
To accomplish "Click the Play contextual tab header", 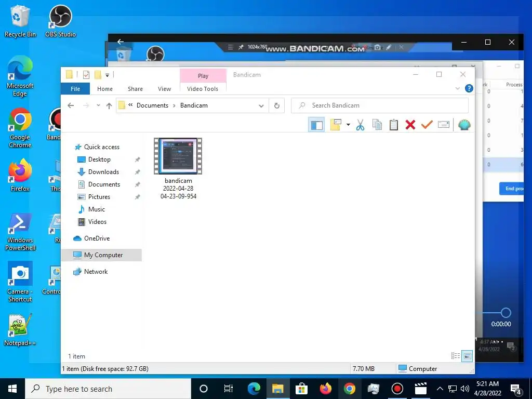I will pos(203,76).
